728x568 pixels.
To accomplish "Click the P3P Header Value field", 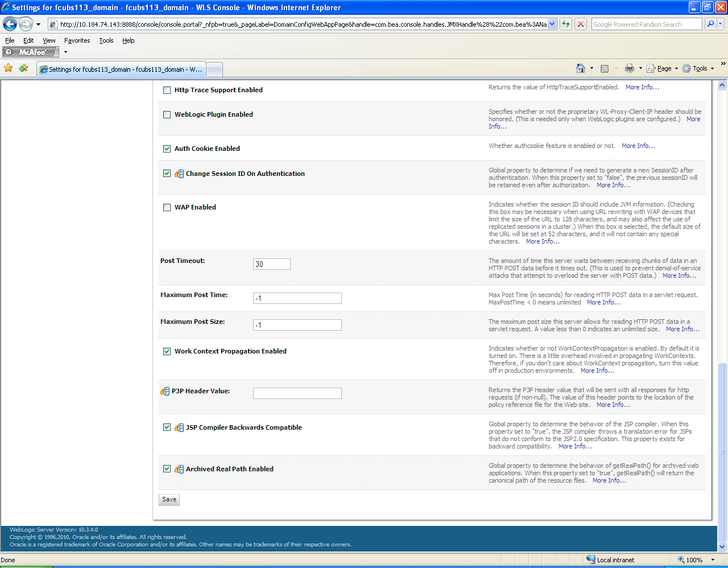I will [297, 393].
